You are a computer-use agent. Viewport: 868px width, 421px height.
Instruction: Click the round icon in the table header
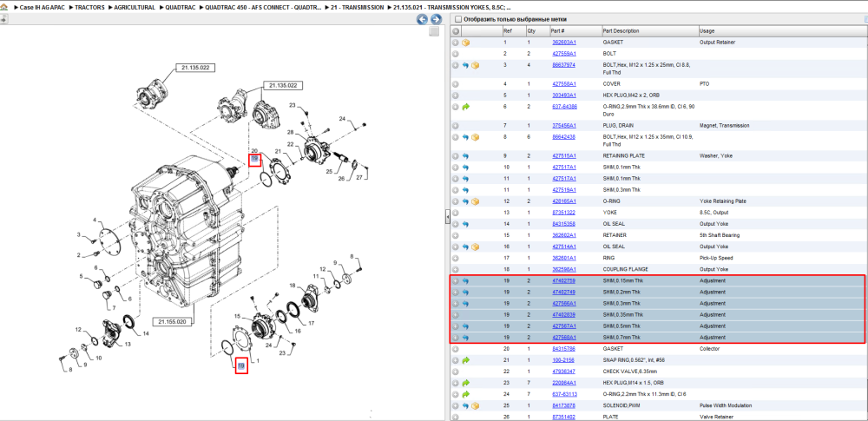(456, 31)
